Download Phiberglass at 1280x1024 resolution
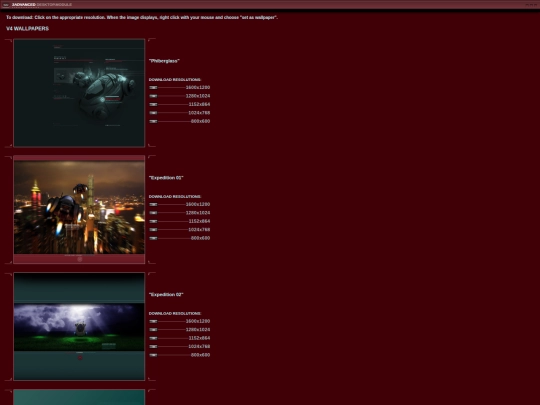 [198, 96]
